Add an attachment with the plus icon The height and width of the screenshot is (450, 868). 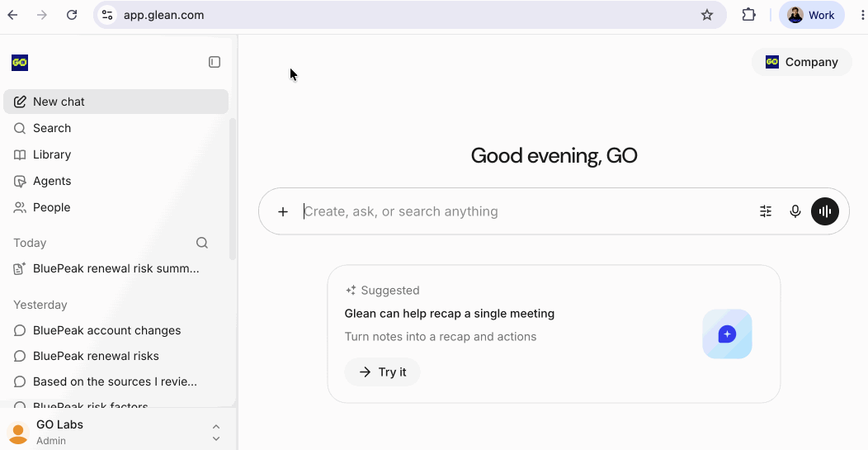[283, 211]
